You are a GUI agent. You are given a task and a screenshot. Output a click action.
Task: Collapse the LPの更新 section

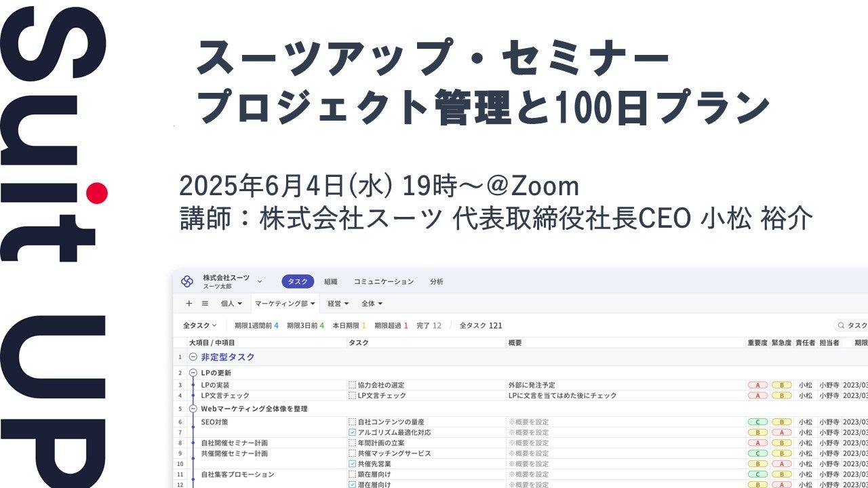click(x=193, y=373)
